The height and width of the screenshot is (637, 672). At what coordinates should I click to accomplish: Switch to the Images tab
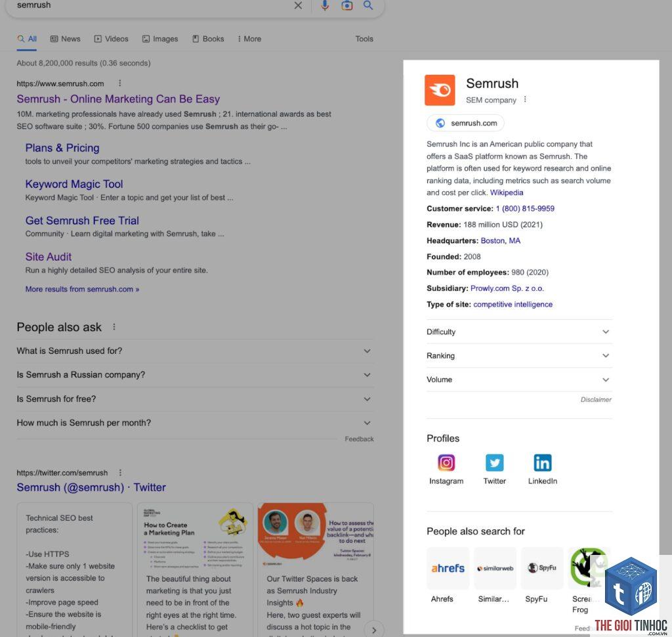[160, 39]
